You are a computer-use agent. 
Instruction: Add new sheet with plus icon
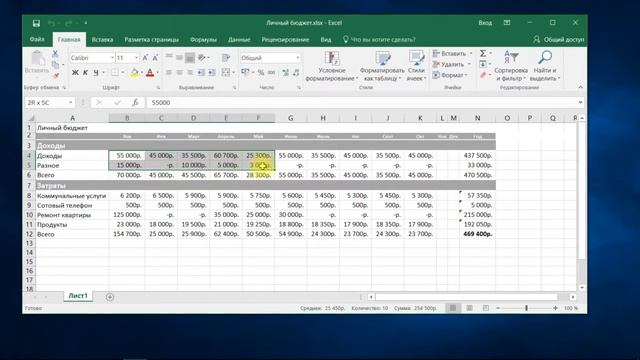(110, 297)
